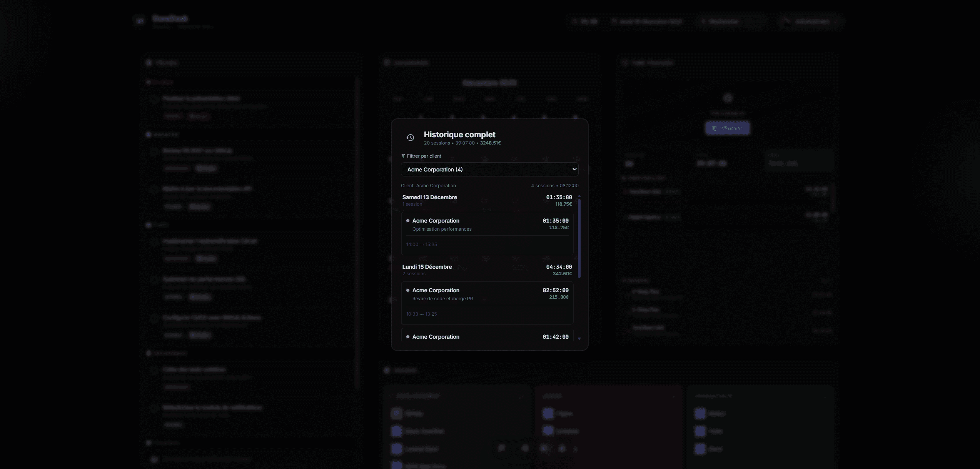Click the history list scrollbar thumb
Viewport: 980px width, 469px height.
(x=579, y=238)
